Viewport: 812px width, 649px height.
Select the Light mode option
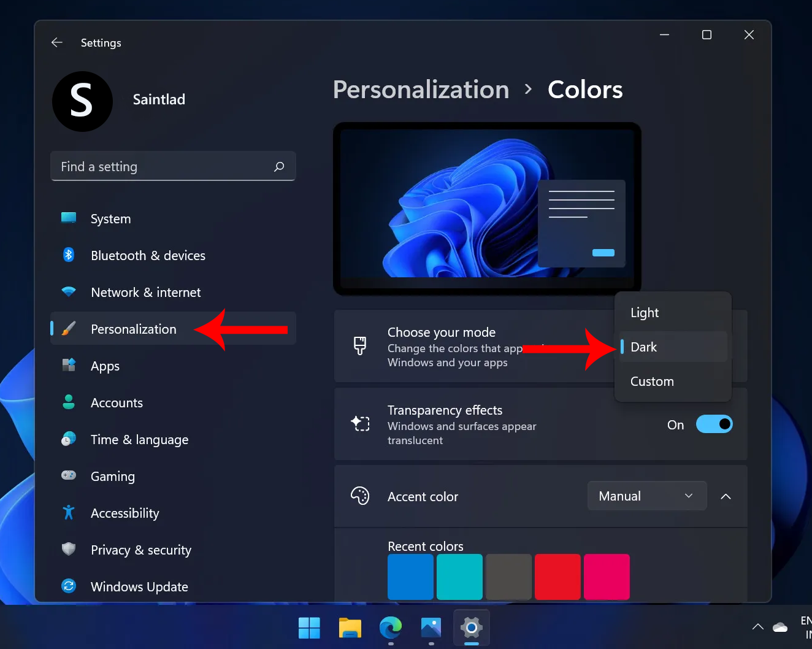click(644, 312)
